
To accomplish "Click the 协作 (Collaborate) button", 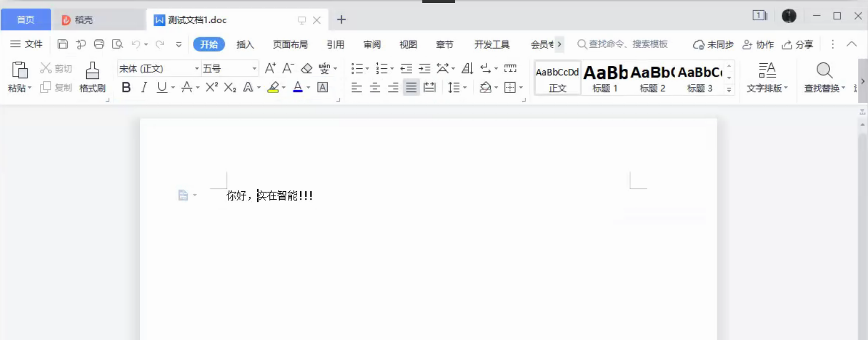I will [x=758, y=45].
